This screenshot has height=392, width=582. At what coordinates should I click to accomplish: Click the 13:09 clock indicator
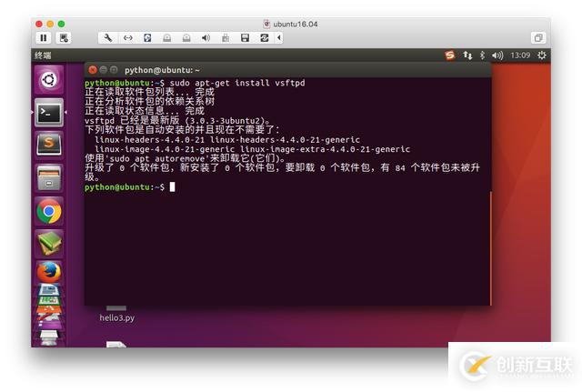[520, 55]
